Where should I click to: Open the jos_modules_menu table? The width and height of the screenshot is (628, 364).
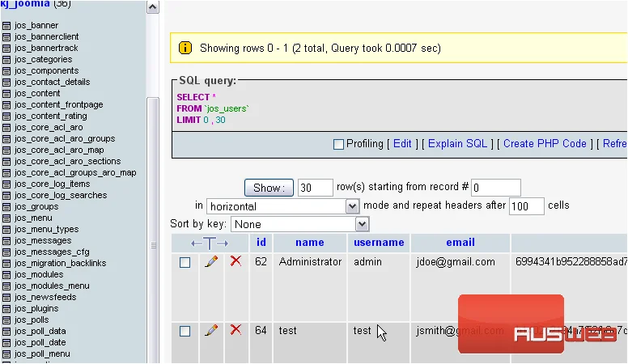point(52,286)
